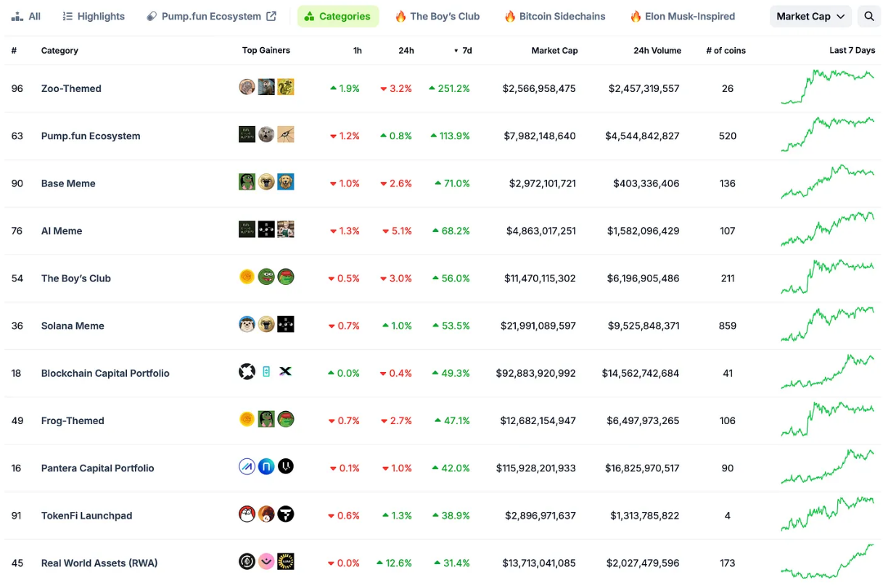Open The Boy's Club trending tab
The width and height of the screenshot is (896, 588).
click(437, 16)
